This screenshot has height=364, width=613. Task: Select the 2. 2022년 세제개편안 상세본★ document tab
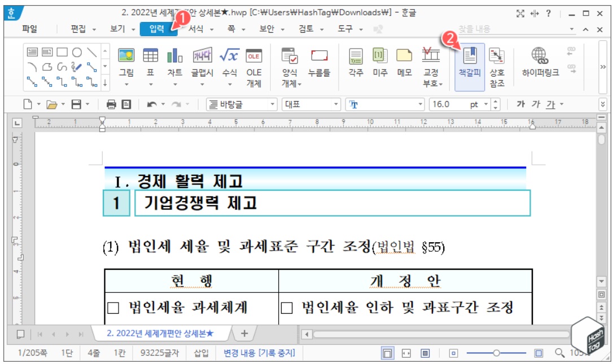pos(160,334)
